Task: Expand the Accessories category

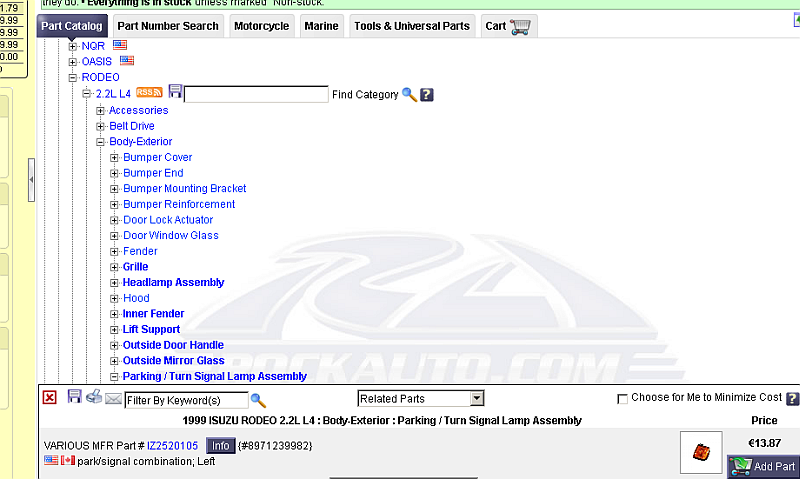Action: coord(101,110)
